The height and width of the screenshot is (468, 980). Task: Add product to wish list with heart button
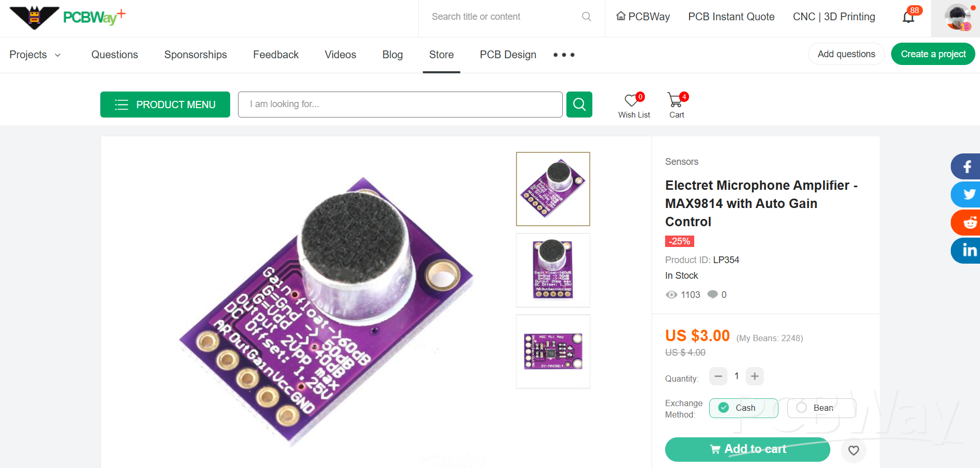coord(854,450)
